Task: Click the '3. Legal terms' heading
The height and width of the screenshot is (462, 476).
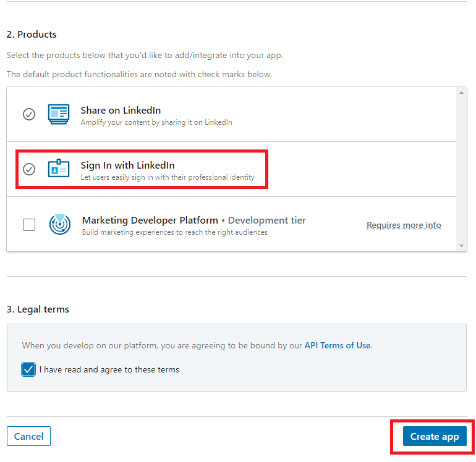Action: point(38,309)
